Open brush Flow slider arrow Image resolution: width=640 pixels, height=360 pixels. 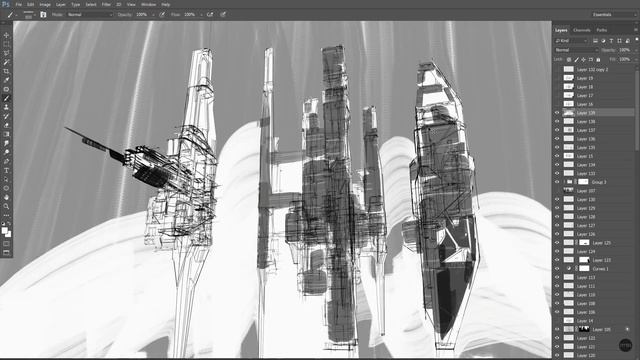tap(201, 15)
